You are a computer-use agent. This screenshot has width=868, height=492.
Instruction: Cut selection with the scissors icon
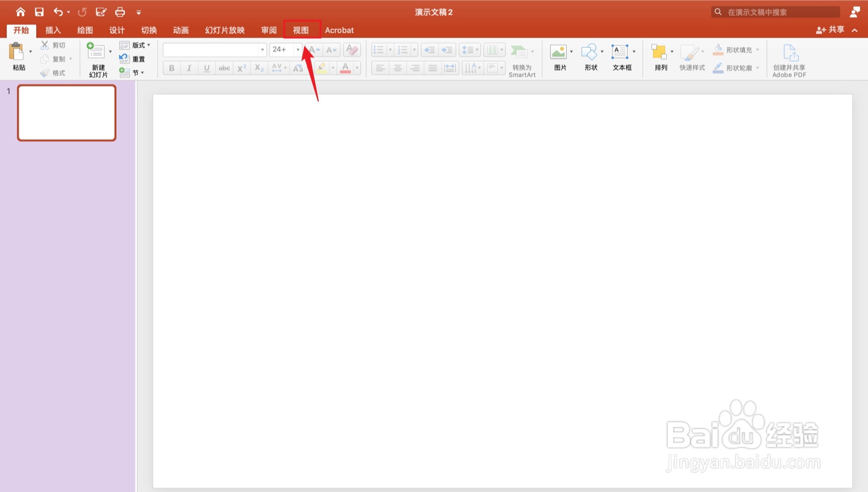[x=45, y=45]
